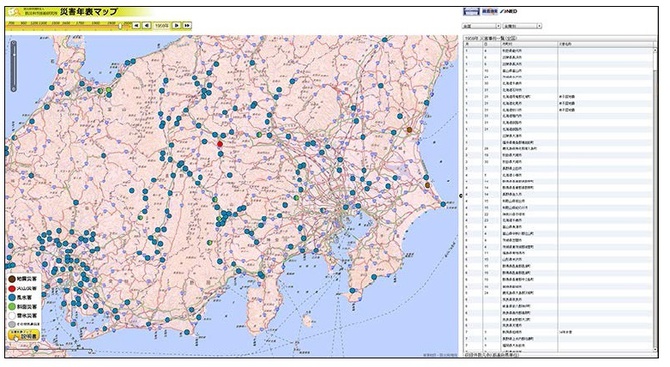Fast-forward the timeline with the double-right button
The height and width of the screenshot is (367, 670).
point(187,26)
